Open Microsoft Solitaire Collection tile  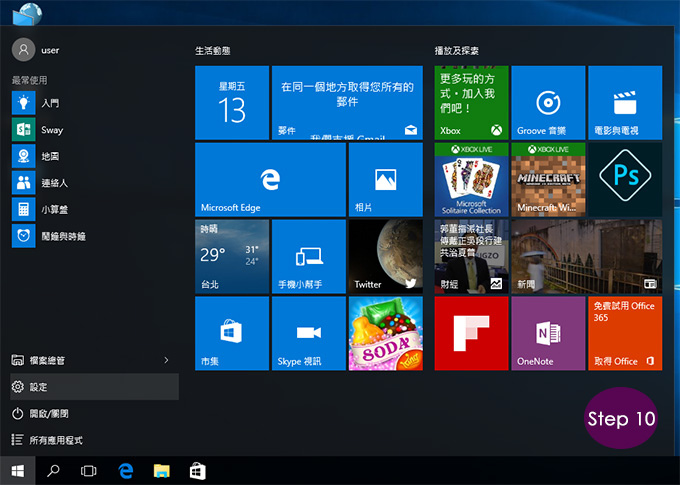click(x=471, y=180)
